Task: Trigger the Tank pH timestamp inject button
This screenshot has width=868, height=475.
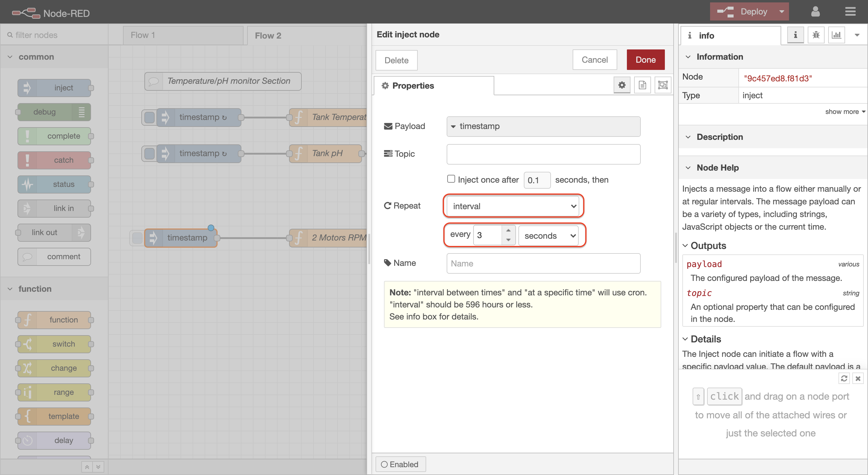Action: [149, 154]
